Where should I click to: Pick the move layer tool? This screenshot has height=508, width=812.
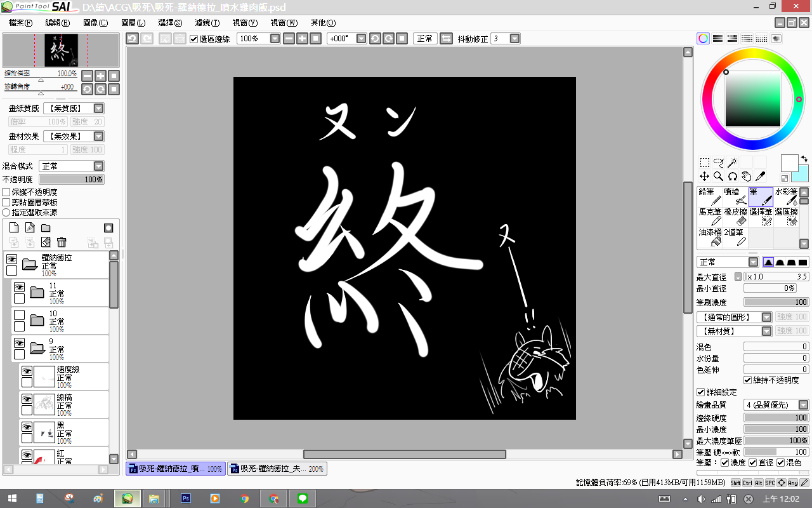[705, 177]
